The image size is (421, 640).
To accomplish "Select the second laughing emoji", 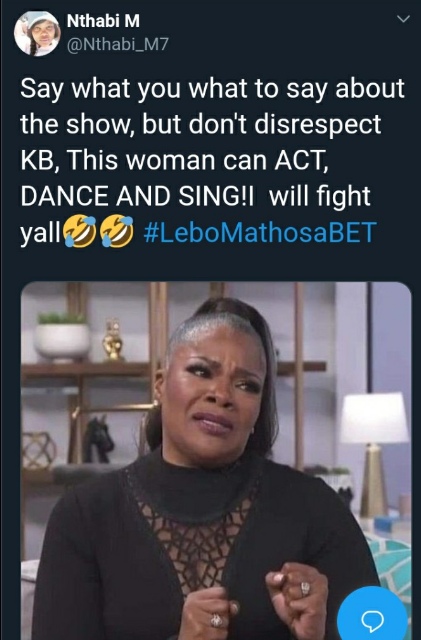I will click(117, 231).
